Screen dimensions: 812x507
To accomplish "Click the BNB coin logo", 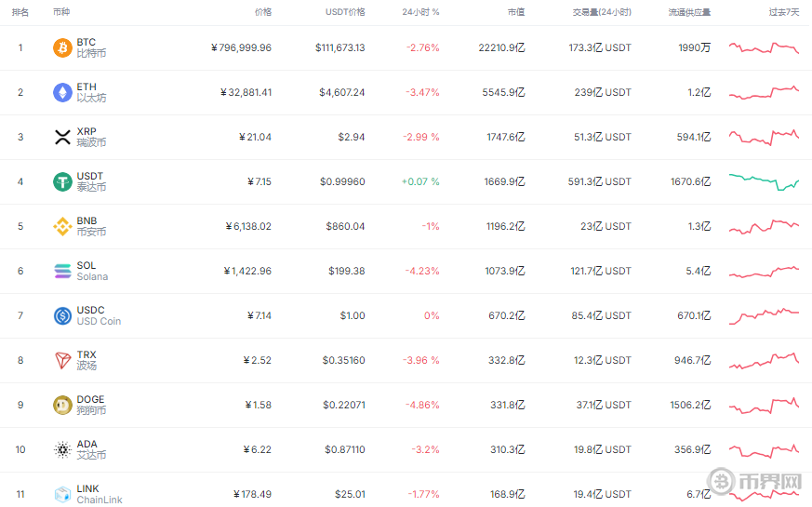I will (x=62, y=226).
